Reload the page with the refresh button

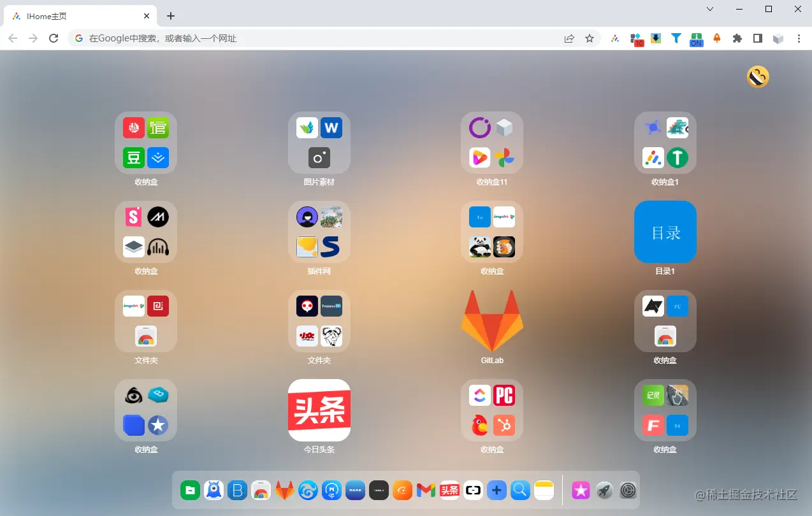click(x=54, y=38)
